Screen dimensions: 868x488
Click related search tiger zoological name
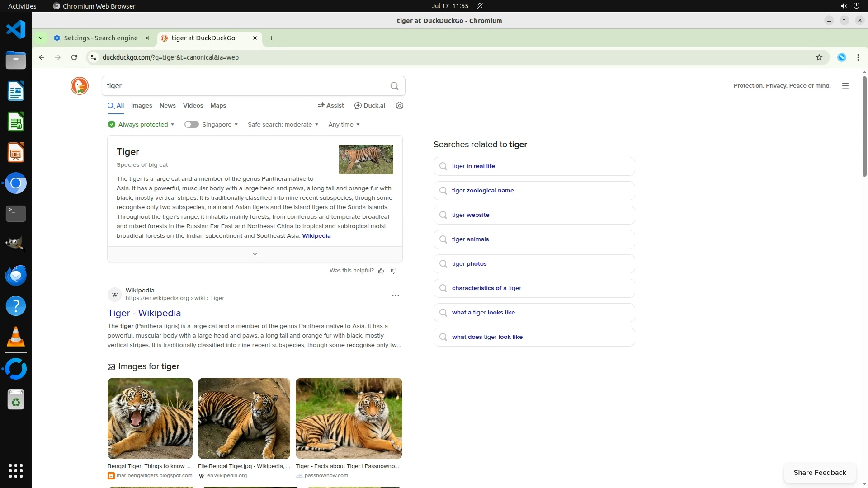(483, 191)
